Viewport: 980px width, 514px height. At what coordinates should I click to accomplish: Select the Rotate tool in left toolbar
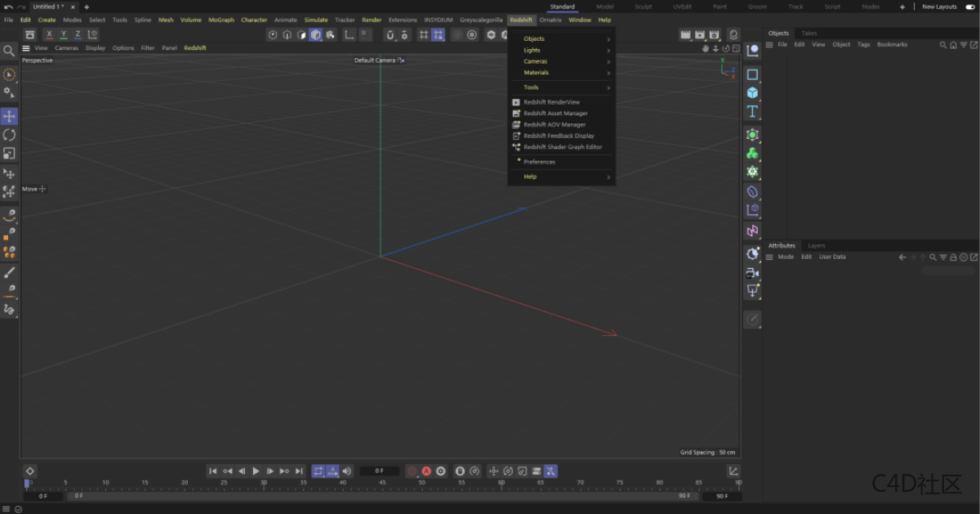click(9, 135)
